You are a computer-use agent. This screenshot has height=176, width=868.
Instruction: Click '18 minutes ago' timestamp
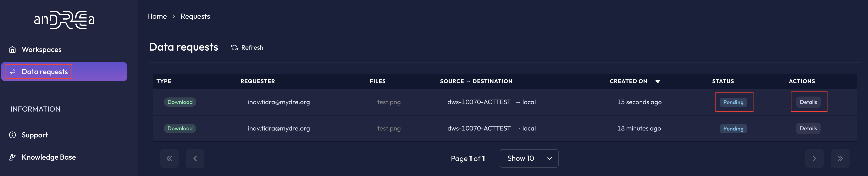(639, 128)
